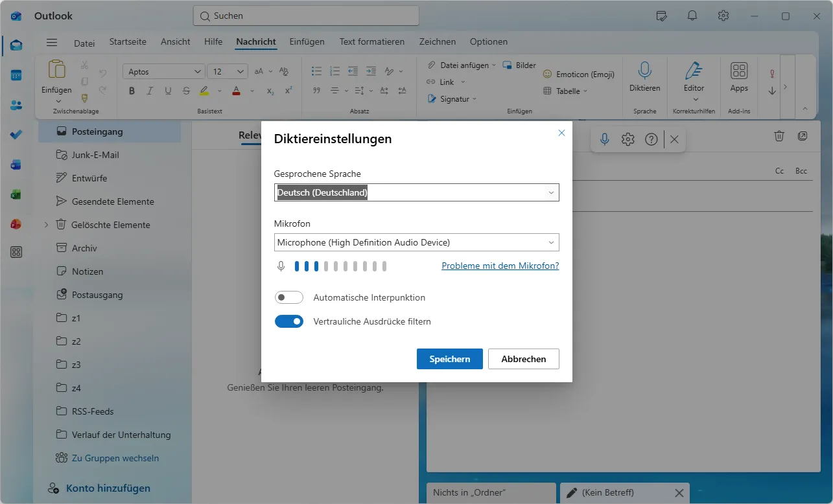Clear formatting with eraser icon
This screenshot has width=833, height=504.
click(283, 71)
